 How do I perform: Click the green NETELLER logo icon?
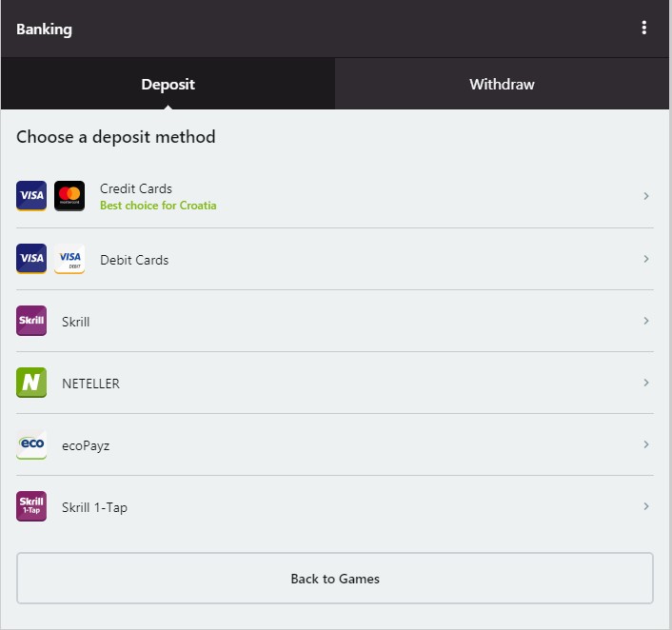coord(31,383)
